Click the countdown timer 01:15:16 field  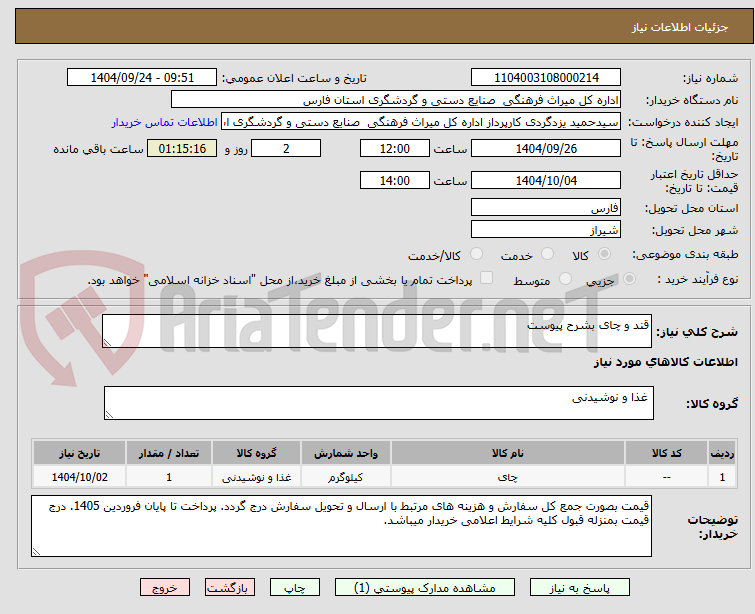click(182, 148)
